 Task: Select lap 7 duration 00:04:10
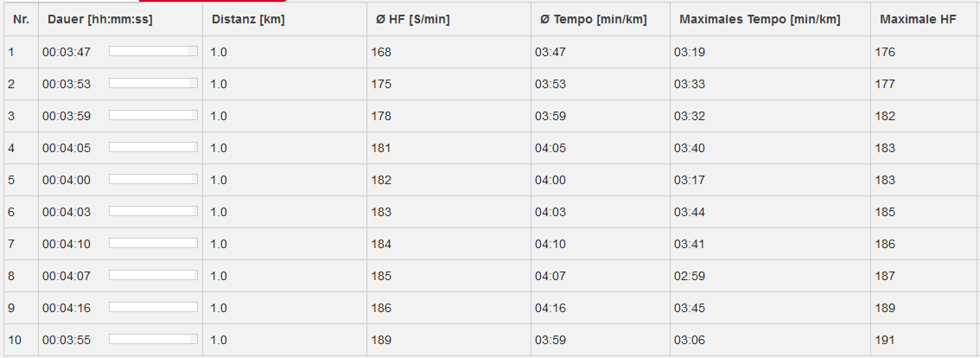click(x=67, y=244)
